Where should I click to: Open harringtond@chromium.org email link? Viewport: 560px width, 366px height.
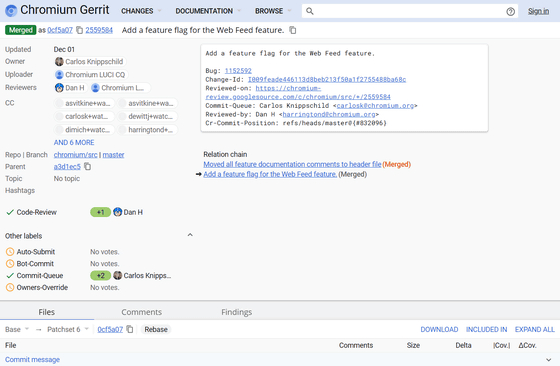pos(329,114)
